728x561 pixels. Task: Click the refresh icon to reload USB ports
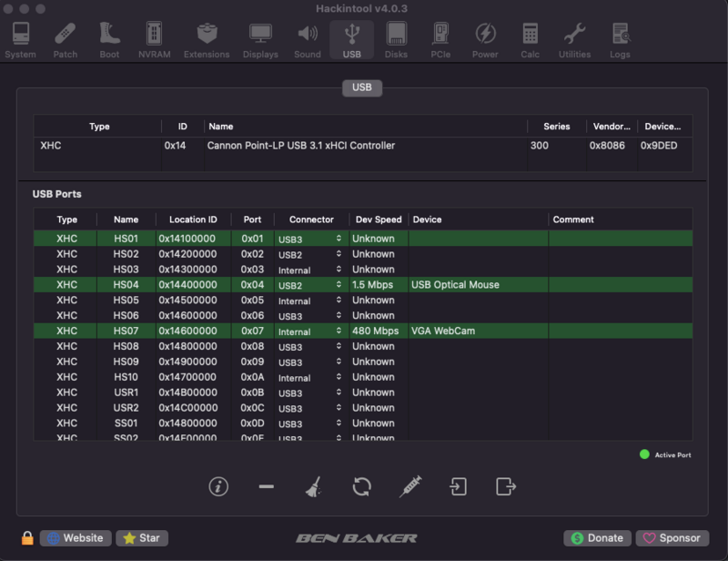pos(361,486)
